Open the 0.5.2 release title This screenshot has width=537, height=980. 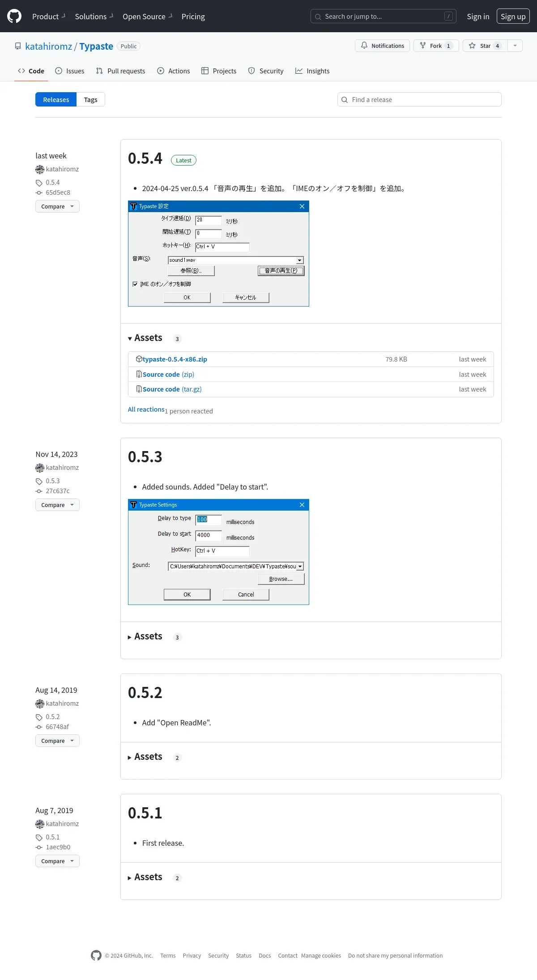tap(145, 693)
